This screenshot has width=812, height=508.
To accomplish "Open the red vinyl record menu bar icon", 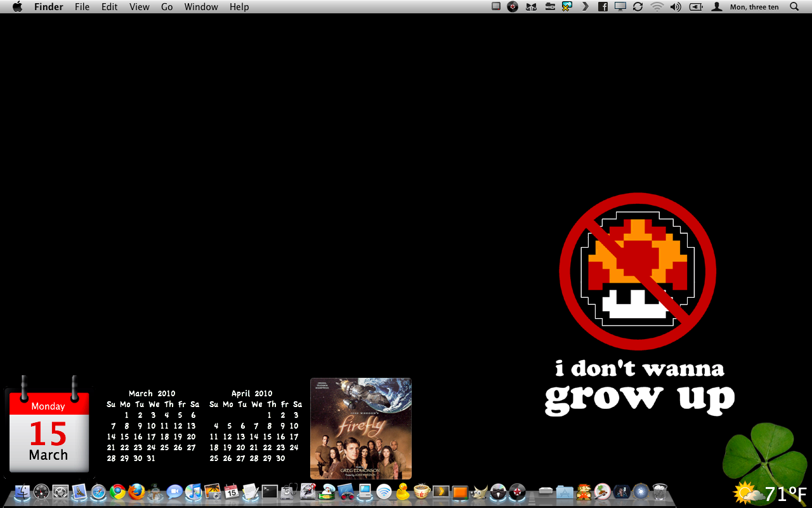I will click(513, 7).
